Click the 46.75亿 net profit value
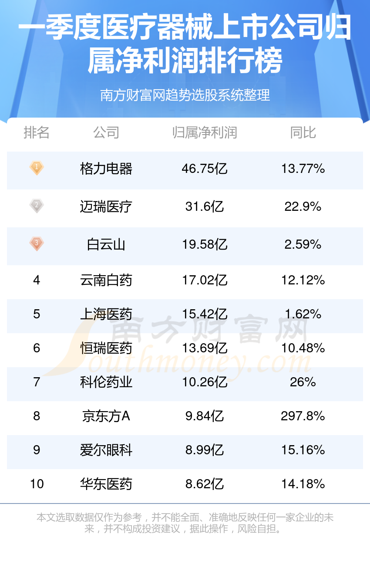The image size is (370, 588). (x=205, y=169)
